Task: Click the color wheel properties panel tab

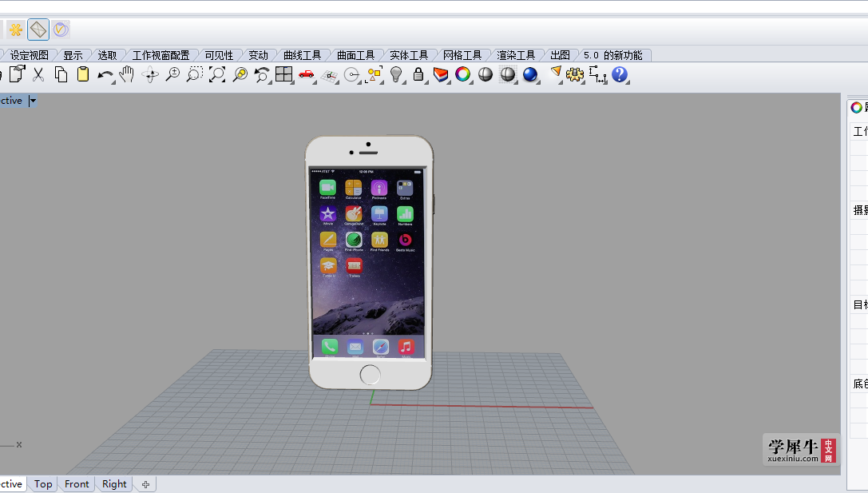Action: (856, 107)
